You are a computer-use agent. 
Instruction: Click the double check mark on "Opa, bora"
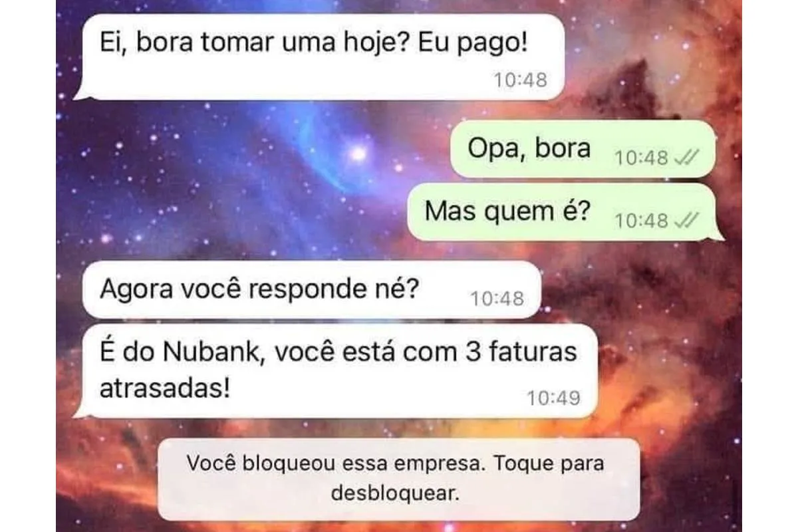point(686,158)
